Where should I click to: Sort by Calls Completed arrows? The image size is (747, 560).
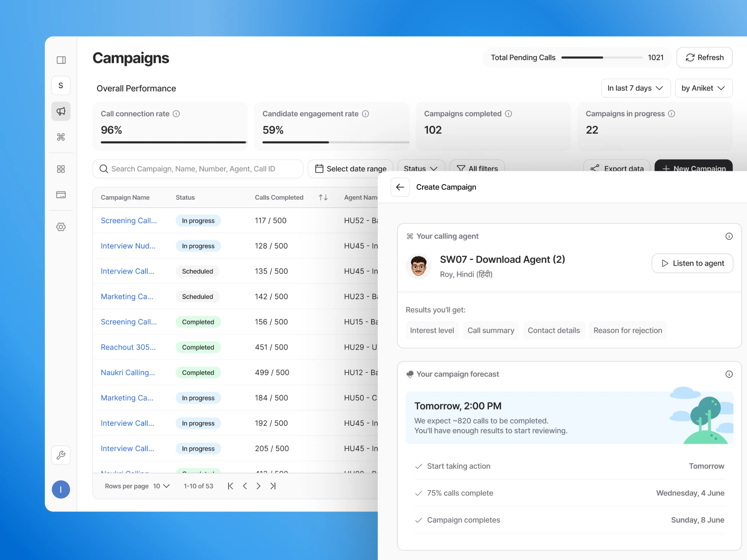click(323, 197)
